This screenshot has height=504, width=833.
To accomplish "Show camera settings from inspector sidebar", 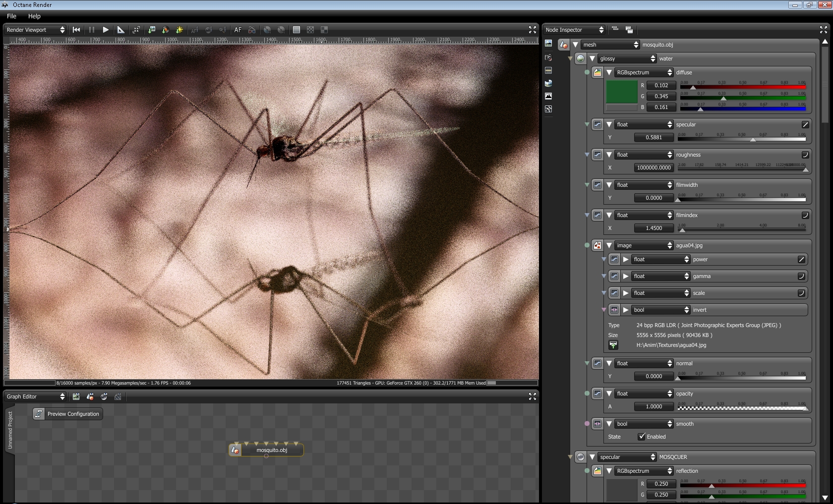I will (x=548, y=57).
